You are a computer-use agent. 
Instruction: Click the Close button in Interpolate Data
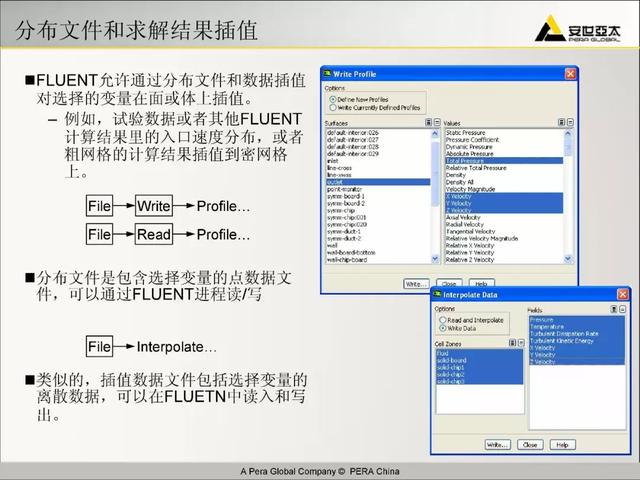pos(530,444)
